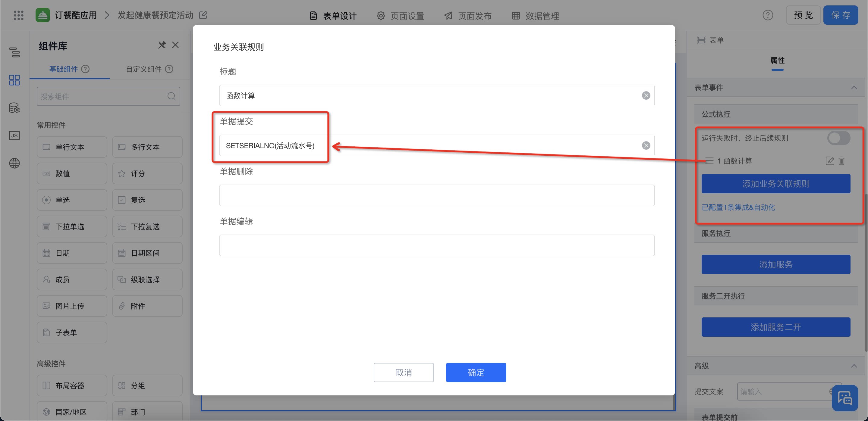Collapse the 表单事件 section
This screenshot has height=421, width=868.
tap(854, 88)
